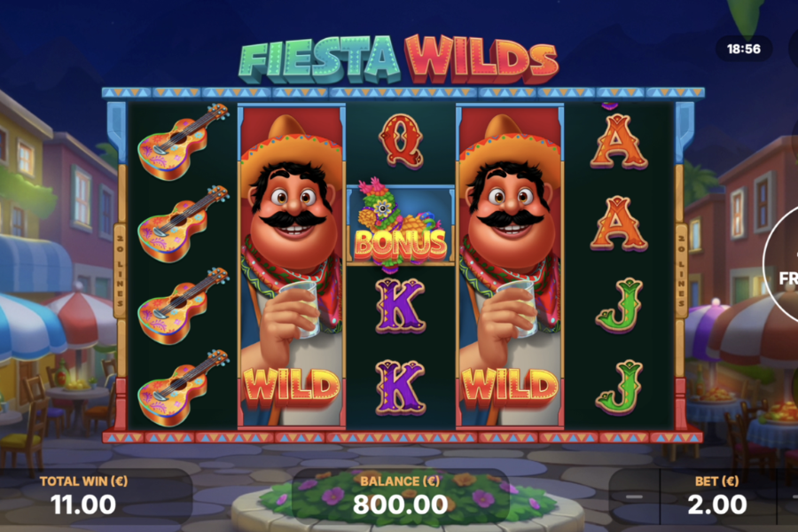Click the bottom green J symbol
Image resolution: width=798 pixels, height=532 pixels.
coord(619,388)
